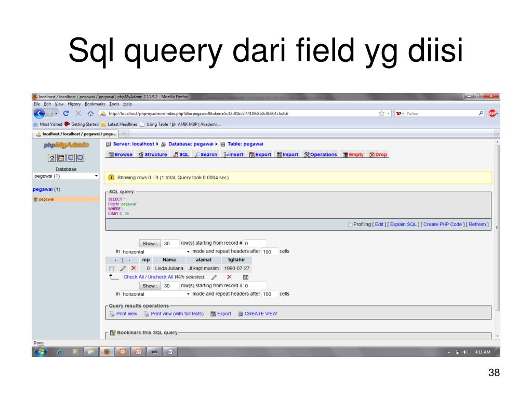The height and width of the screenshot is (399, 532).
Task: Open the Adblock Plus ABP icon
Action: coord(493,113)
